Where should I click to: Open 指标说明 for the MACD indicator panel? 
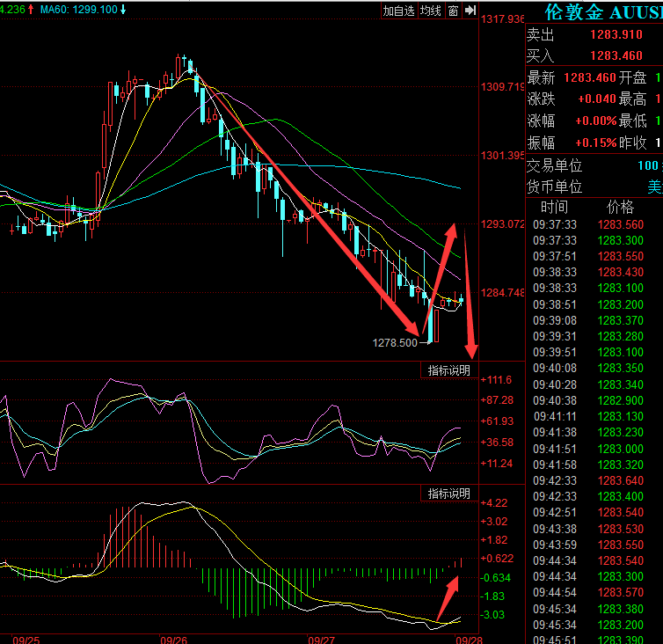coord(448,494)
